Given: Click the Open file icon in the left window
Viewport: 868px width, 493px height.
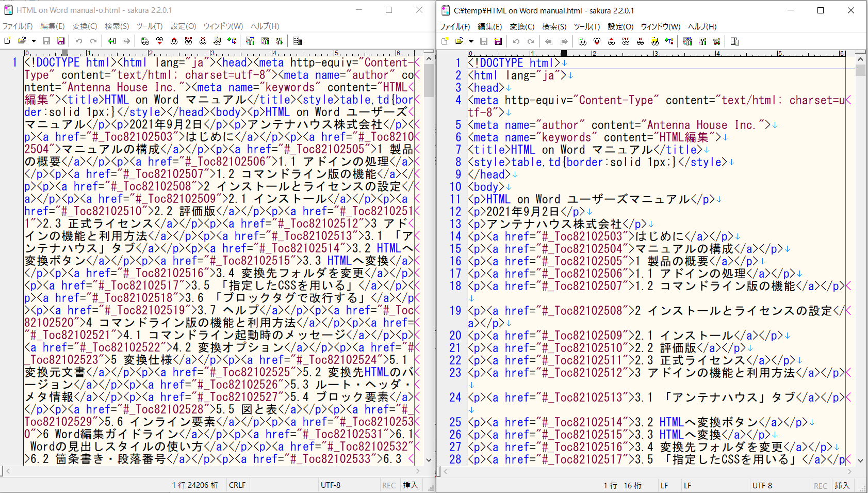Looking at the screenshot, I should pyautogui.click(x=22, y=41).
